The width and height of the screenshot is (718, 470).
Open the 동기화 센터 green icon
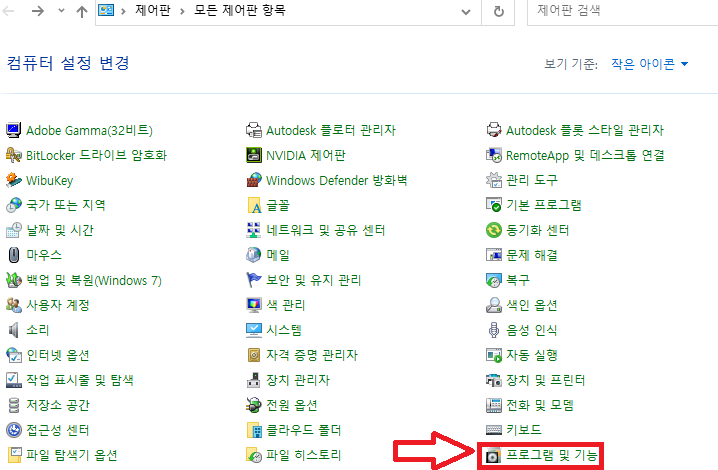(494, 230)
